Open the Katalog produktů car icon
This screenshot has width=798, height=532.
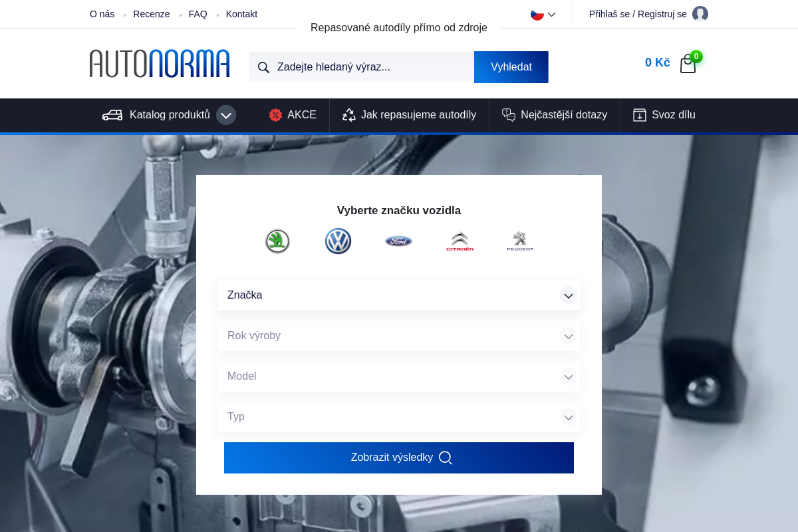click(111, 114)
